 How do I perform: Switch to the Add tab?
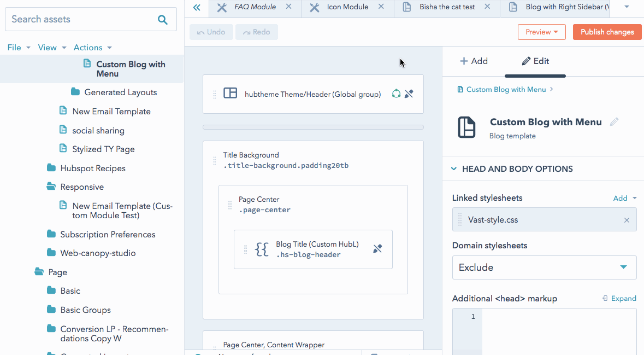[x=474, y=61]
